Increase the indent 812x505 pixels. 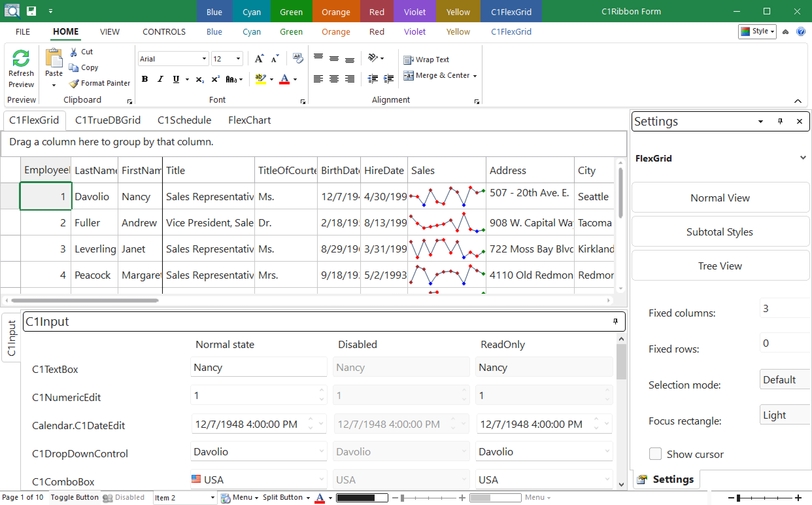tap(388, 79)
